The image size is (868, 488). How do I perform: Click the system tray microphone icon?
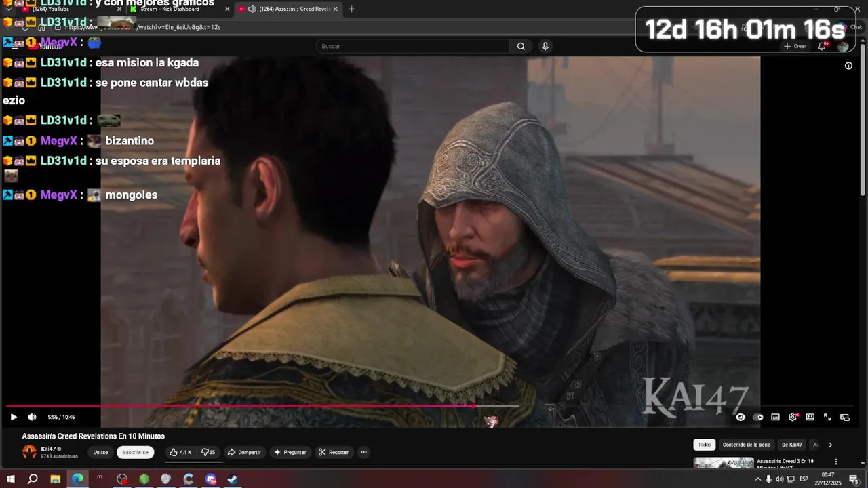click(x=768, y=479)
